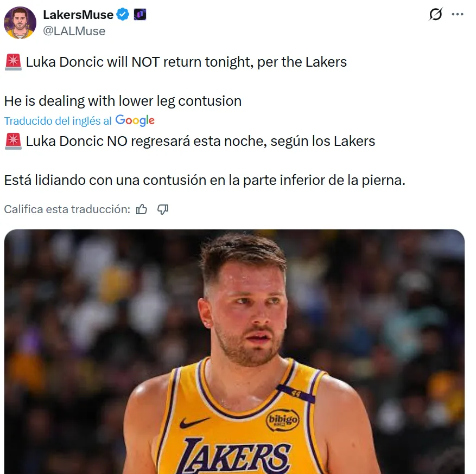
Task: Click the Nike swoosh on the jersey
Action: point(194,422)
